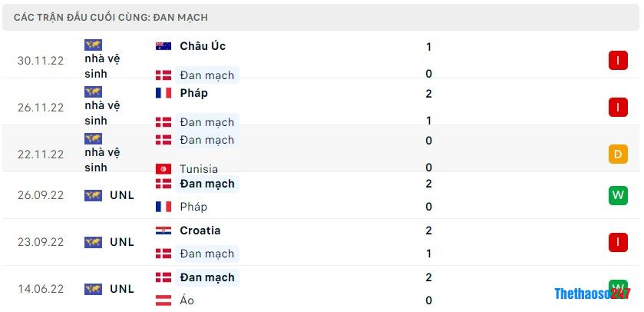The image size is (644, 312).
Task: Select the Tunisia team name
Action: (x=199, y=169)
